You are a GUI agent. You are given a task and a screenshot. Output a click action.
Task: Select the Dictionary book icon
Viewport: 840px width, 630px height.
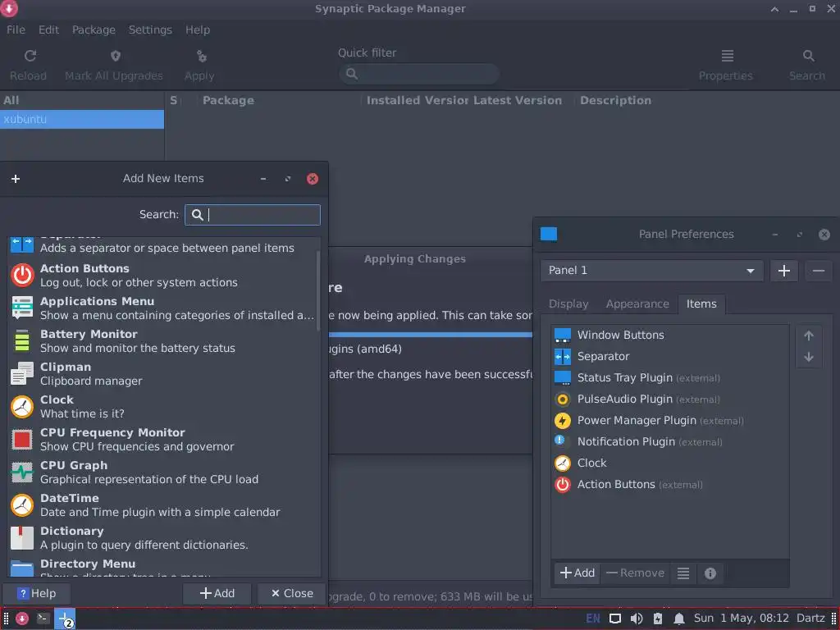tap(22, 538)
